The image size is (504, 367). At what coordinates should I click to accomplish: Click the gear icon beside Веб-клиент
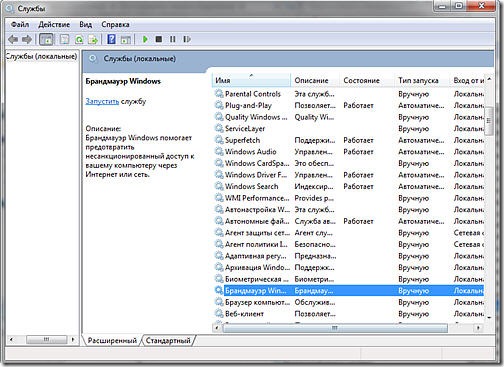click(x=219, y=314)
